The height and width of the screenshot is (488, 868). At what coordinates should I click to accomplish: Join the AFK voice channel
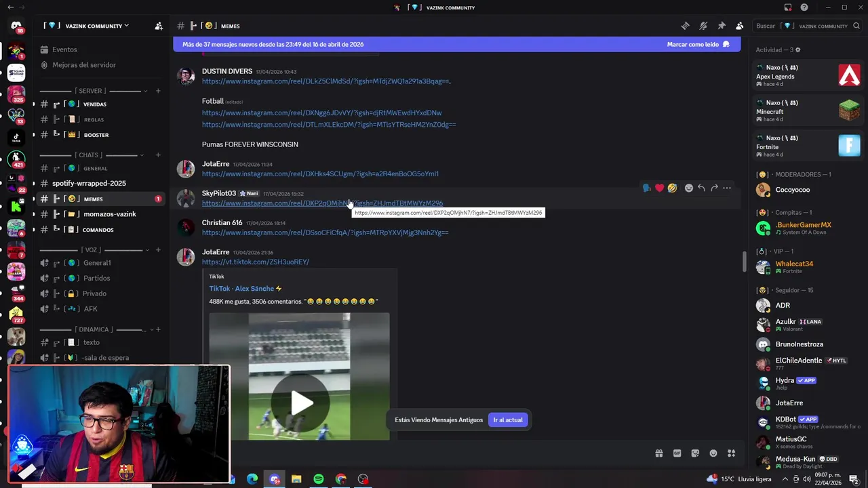pos(102,309)
